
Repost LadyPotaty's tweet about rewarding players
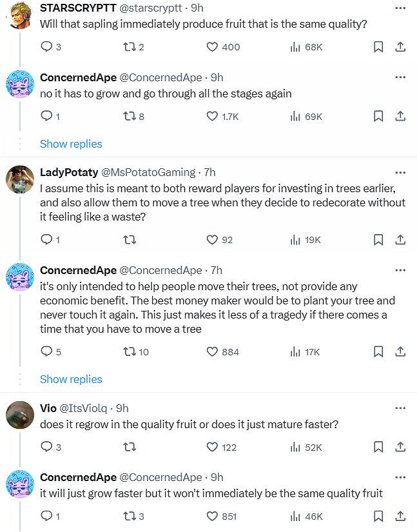130,240
